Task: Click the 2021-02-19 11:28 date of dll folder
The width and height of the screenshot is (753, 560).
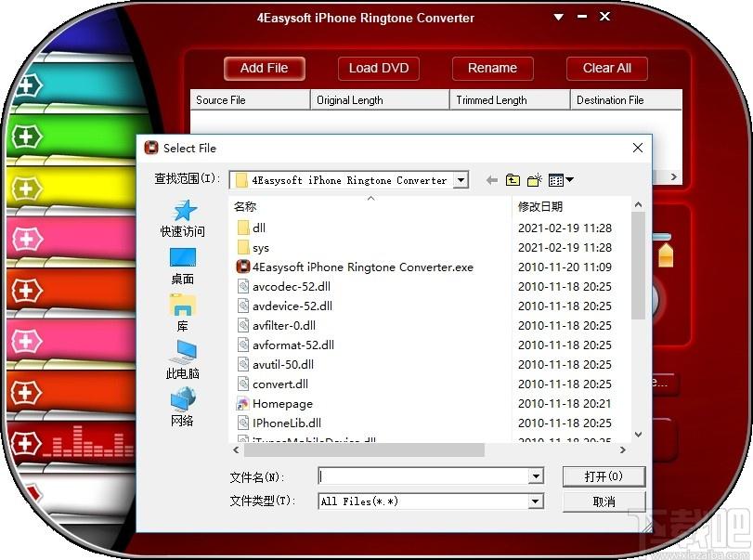Action: tap(565, 228)
